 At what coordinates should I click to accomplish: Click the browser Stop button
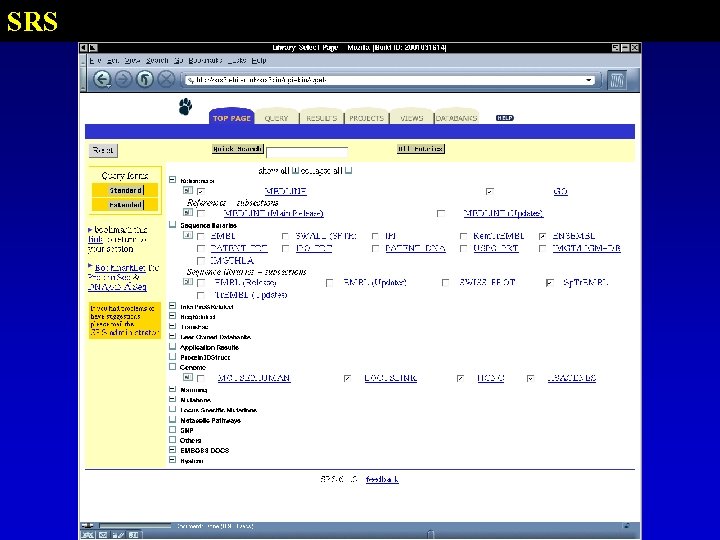(166, 79)
